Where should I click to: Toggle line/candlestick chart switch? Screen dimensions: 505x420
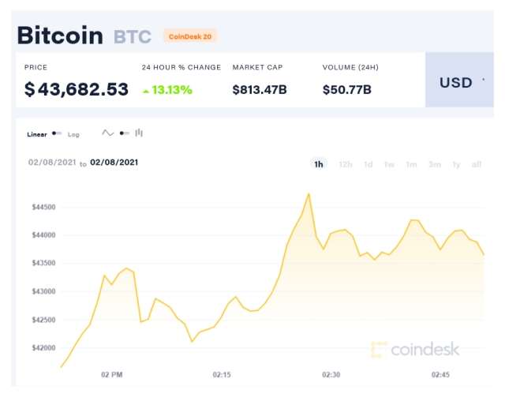124,133
